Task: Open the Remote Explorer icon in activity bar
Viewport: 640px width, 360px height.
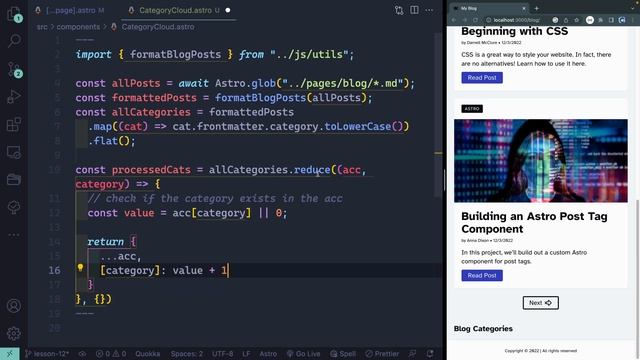Action: (14, 152)
